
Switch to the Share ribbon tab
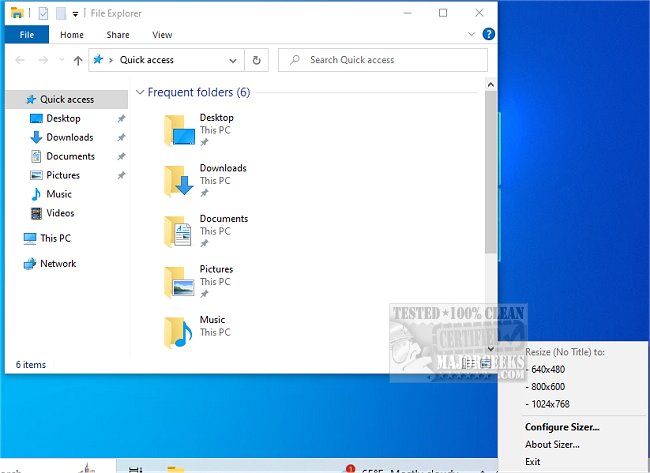pyautogui.click(x=118, y=35)
